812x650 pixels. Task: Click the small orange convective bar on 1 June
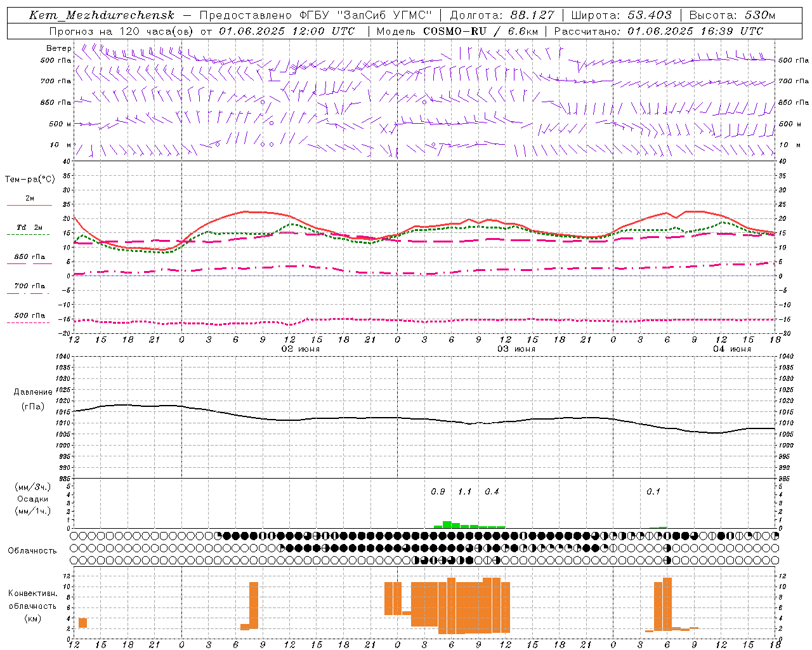[x=83, y=623]
